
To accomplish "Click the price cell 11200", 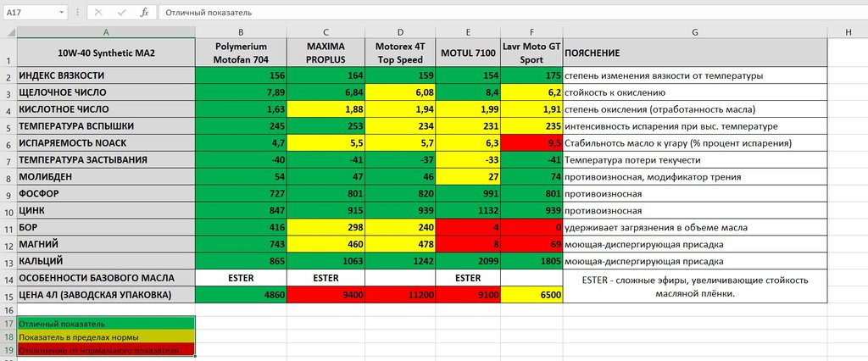I will (x=400, y=295).
